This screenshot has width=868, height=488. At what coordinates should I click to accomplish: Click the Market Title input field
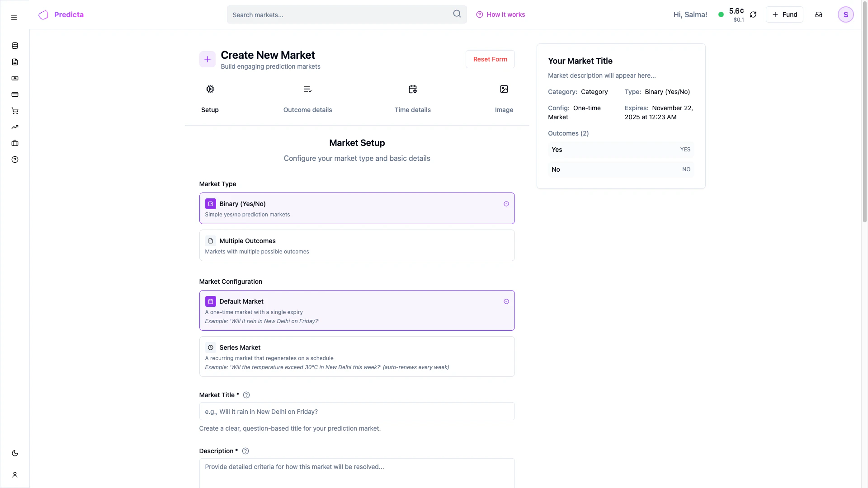(357, 411)
